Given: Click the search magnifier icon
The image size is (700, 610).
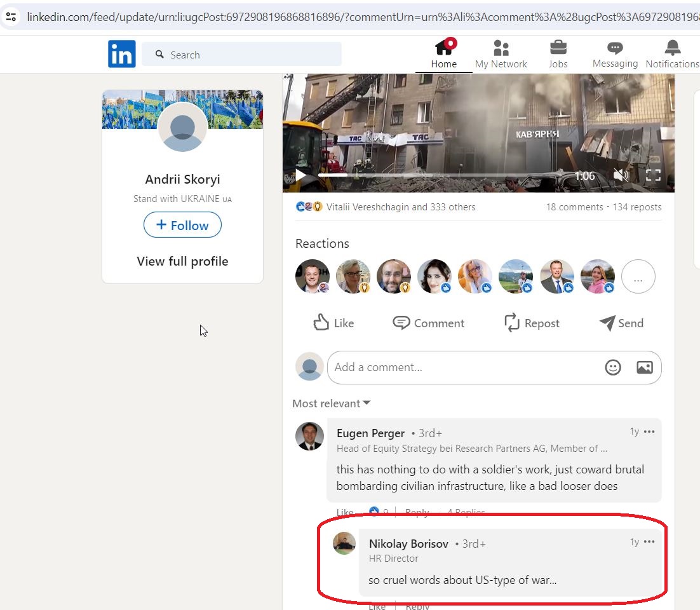Looking at the screenshot, I should tap(159, 55).
